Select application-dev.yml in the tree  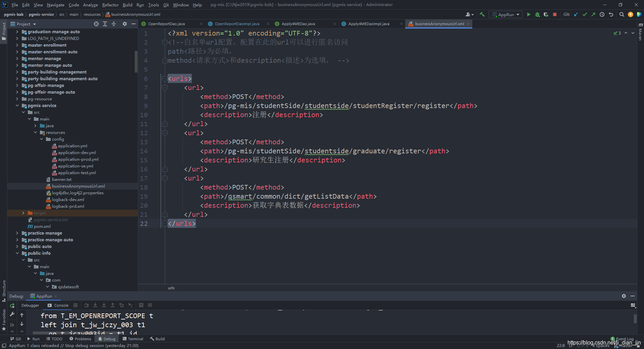coord(77,153)
